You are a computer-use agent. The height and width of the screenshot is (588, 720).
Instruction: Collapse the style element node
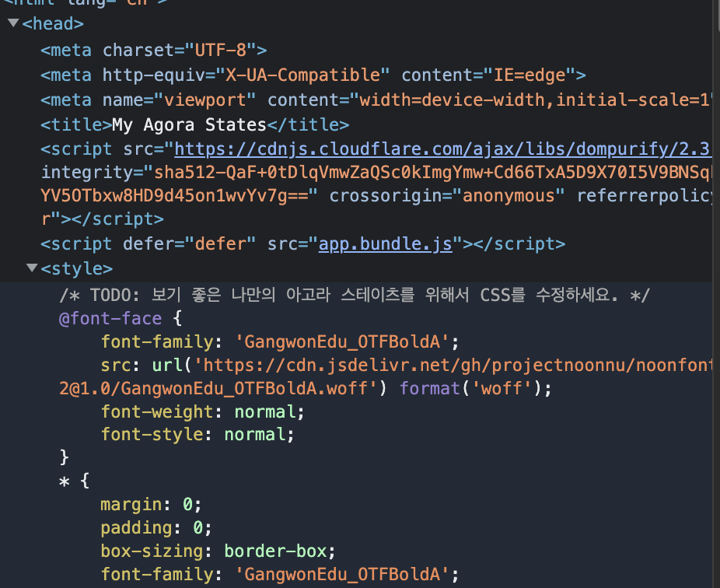click(32, 268)
